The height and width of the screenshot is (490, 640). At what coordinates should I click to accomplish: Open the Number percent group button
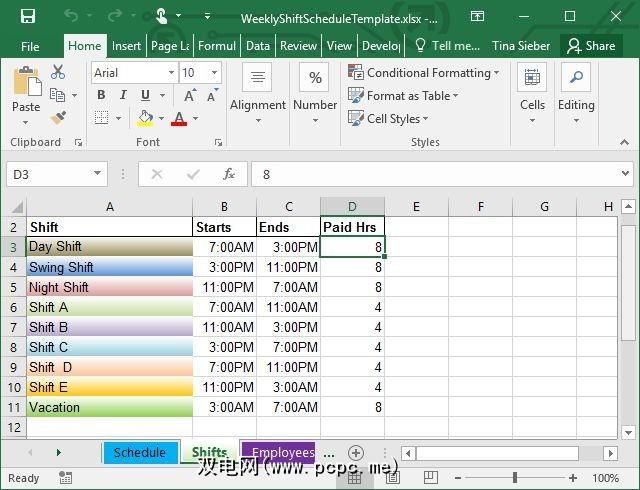(315, 94)
